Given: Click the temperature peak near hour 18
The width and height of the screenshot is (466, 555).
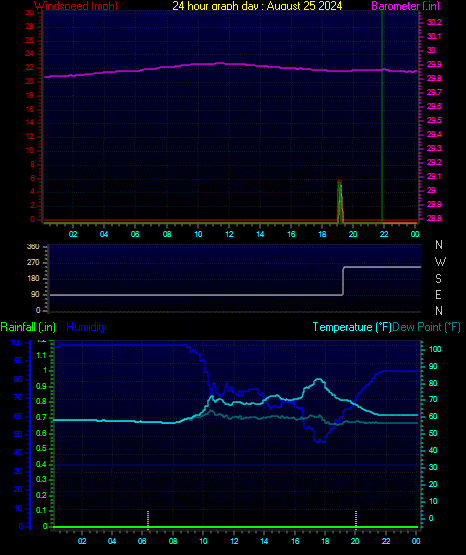Looking at the screenshot, I should coord(319,380).
